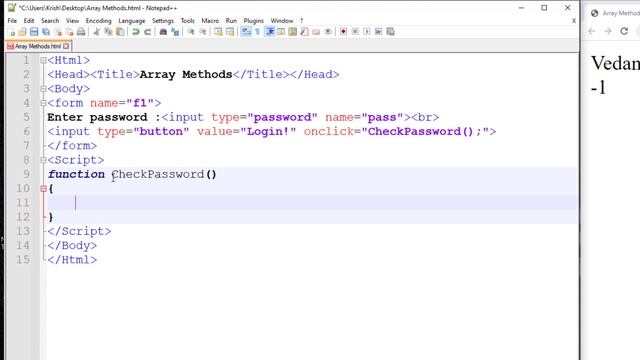
Task: Start macro recording with red dot icon
Action: 343,32
